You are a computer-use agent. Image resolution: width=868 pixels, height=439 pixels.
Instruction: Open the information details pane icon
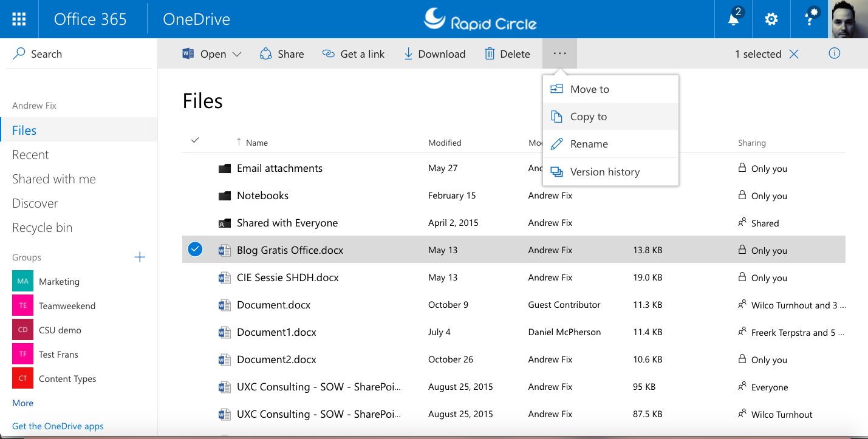point(835,53)
